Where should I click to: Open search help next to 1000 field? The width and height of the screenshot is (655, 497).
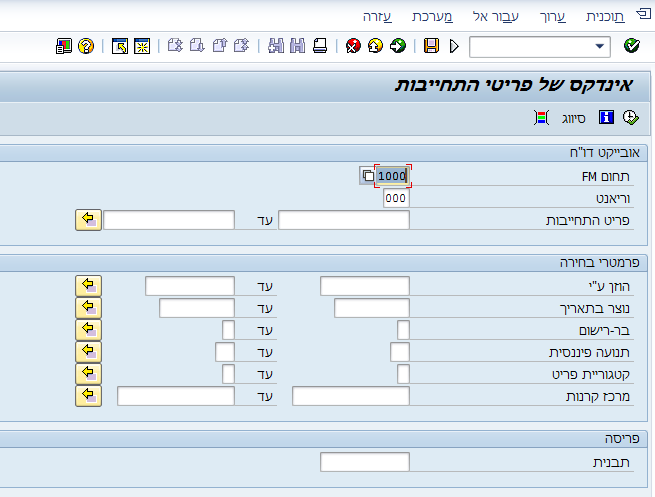point(368,176)
